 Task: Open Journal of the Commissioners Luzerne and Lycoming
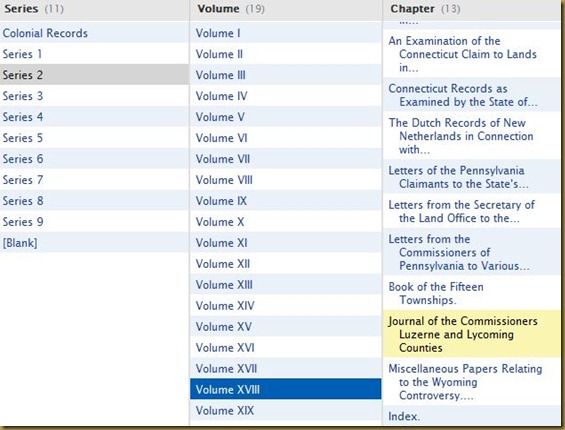tap(471, 334)
